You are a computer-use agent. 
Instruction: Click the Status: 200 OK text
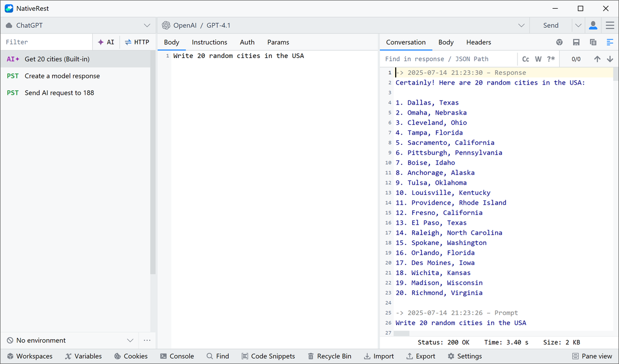click(444, 342)
